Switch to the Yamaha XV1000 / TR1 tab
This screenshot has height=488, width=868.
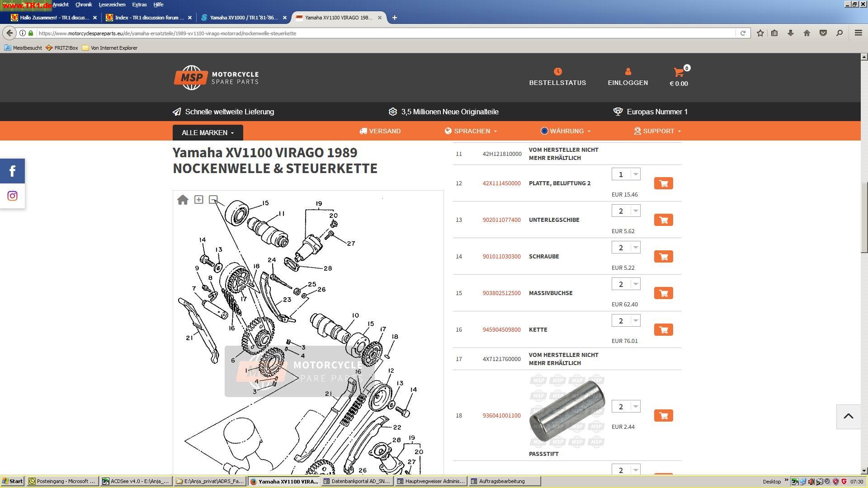point(244,18)
